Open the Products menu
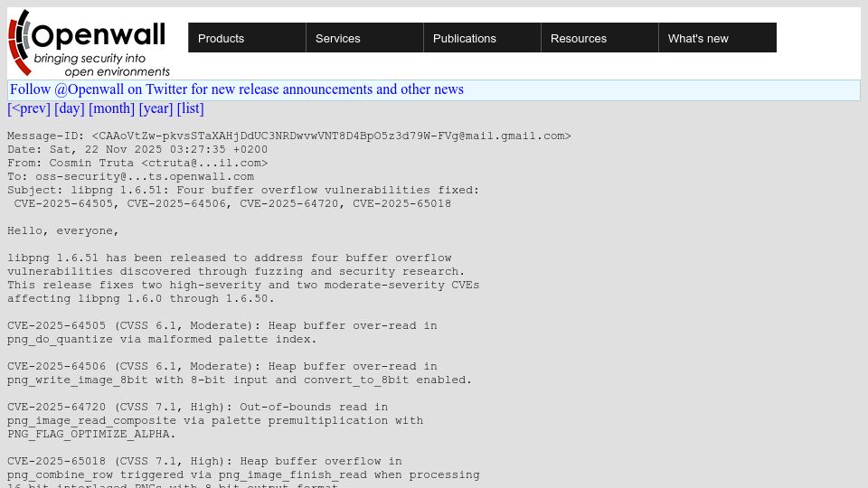 click(247, 38)
